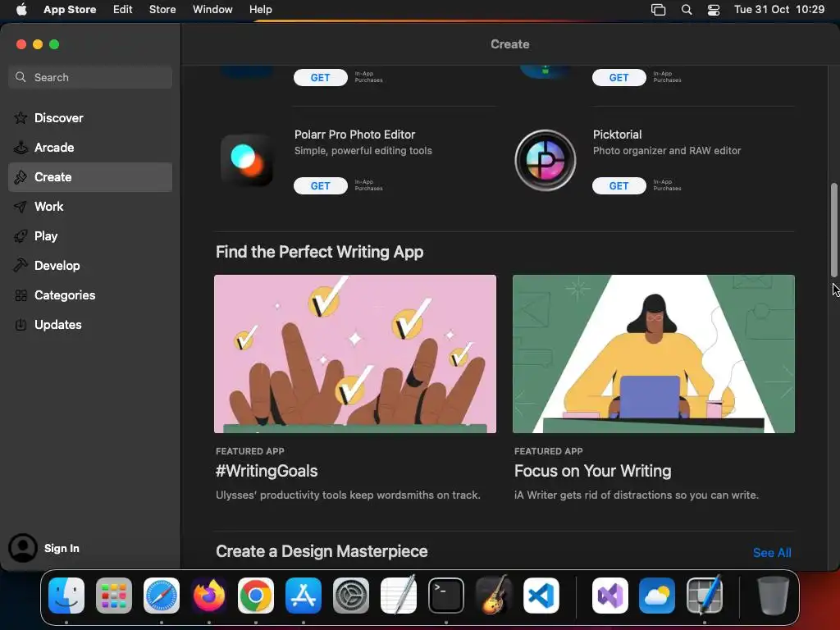Open Spotlight search in the menu bar

687,10
